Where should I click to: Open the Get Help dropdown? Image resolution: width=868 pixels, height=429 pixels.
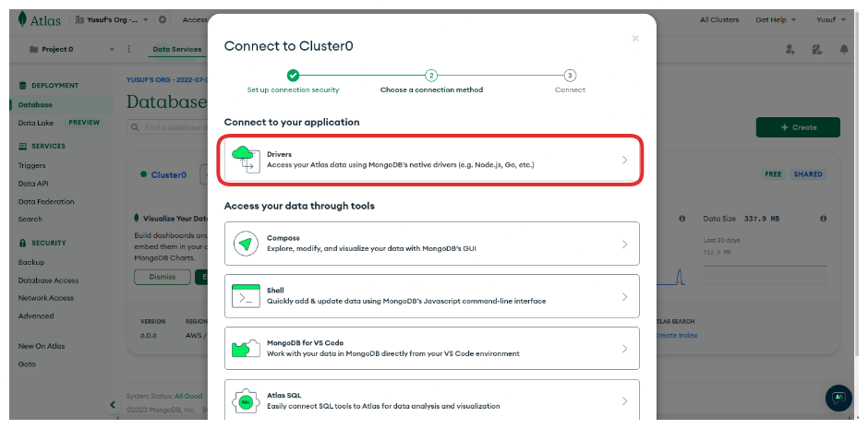778,19
